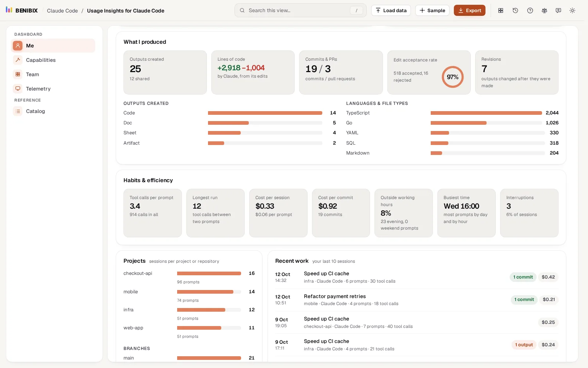Image resolution: width=588 pixels, height=368 pixels.
Task: Click the Artifact outputs row label
Action: tap(132, 143)
